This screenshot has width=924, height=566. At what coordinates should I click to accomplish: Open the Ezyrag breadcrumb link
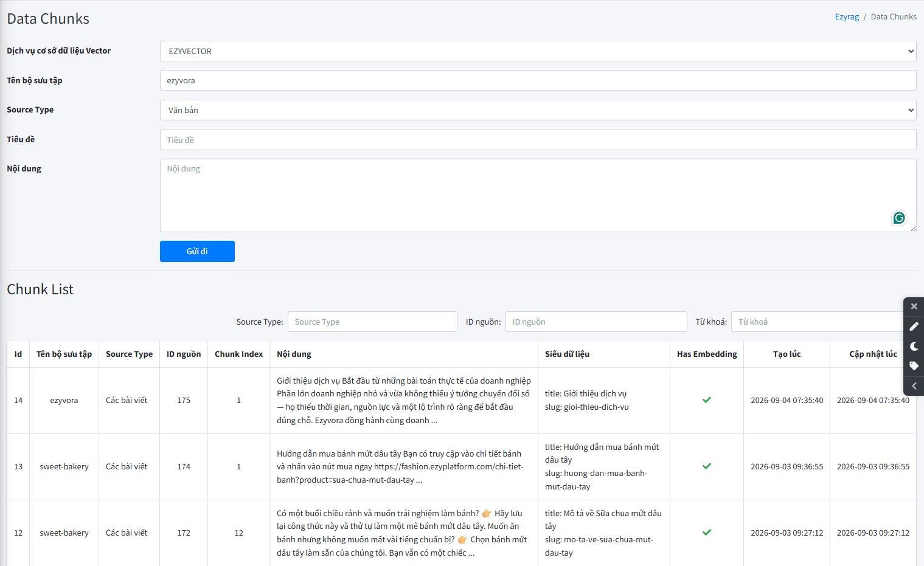[847, 17]
